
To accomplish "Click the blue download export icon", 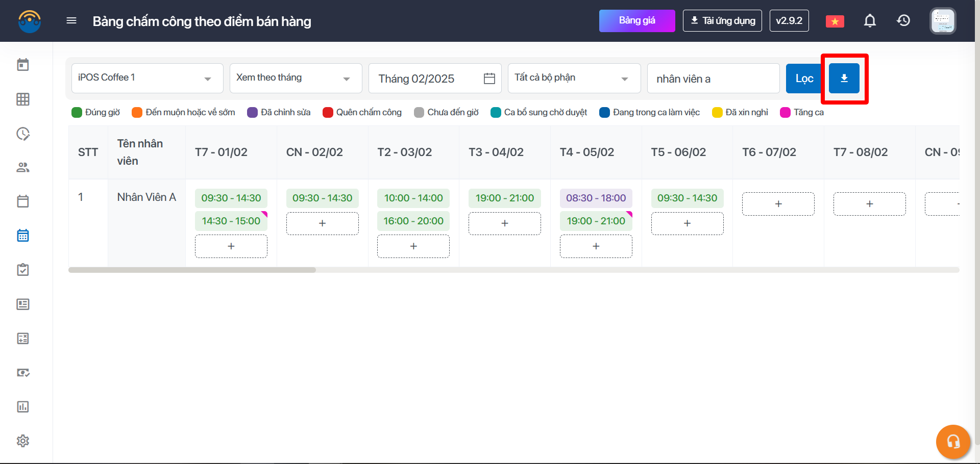I will [844, 79].
